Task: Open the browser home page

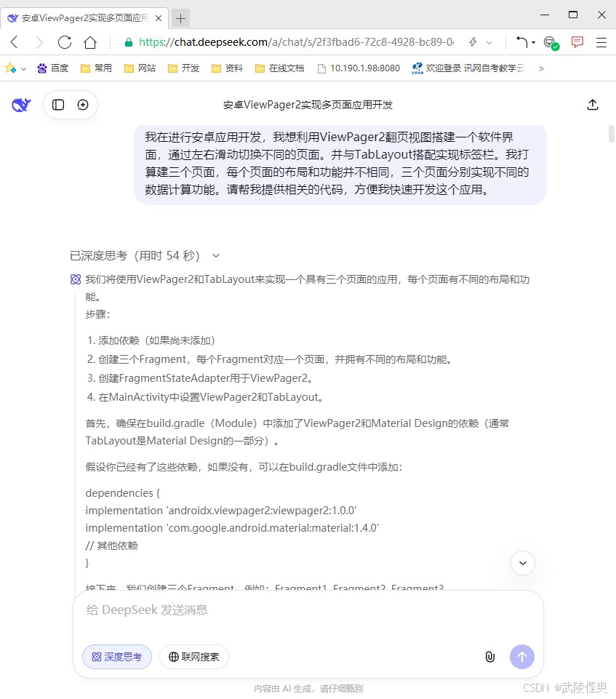Action: 90,42
